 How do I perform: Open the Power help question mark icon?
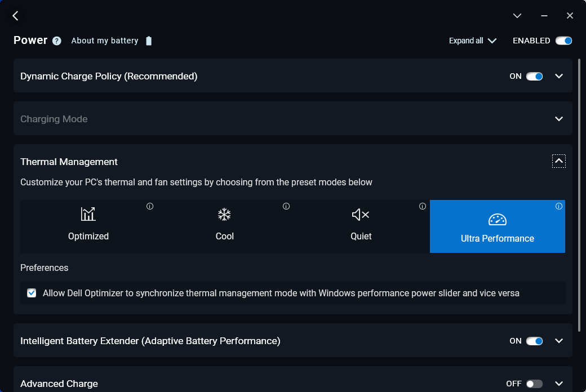point(57,41)
